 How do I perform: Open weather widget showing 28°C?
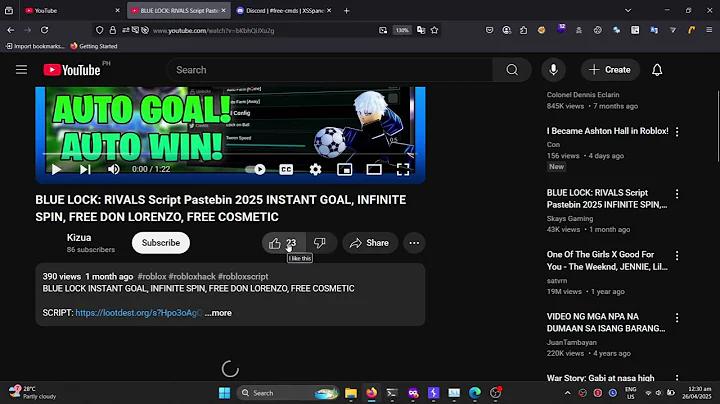(x=32, y=393)
